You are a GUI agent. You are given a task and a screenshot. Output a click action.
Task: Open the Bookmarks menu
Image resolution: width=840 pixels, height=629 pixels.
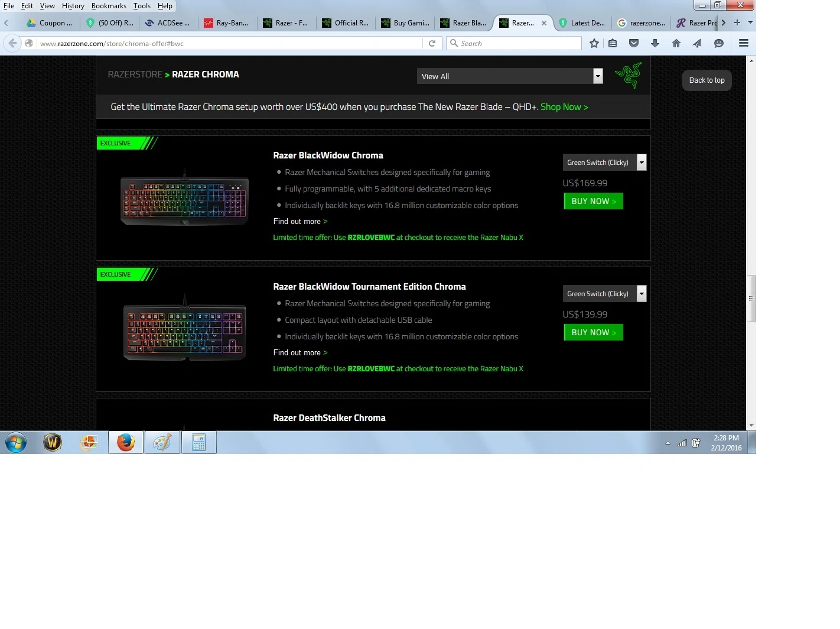click(x=109, y=6)
